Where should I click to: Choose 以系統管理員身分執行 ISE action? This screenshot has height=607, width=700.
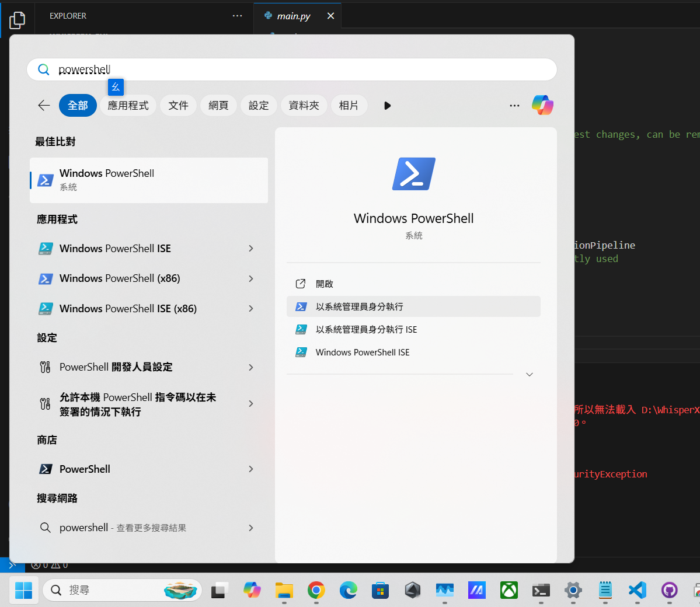(x=413, y=329)
